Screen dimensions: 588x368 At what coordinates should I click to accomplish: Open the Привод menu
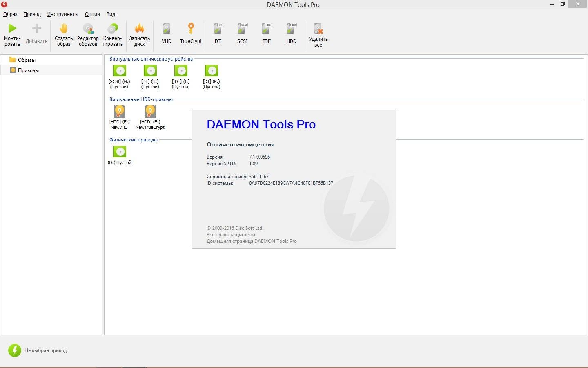pyautogui.click(x=32, y=14)
